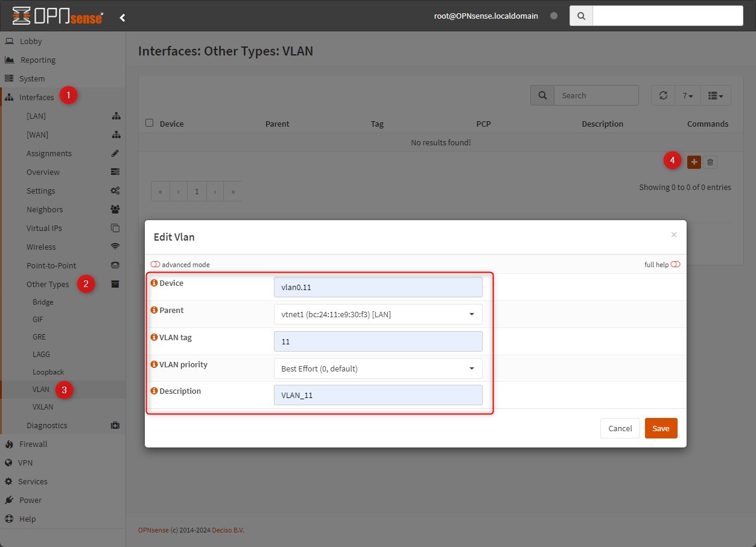Click the Cancel button

(x=620, y=428)
